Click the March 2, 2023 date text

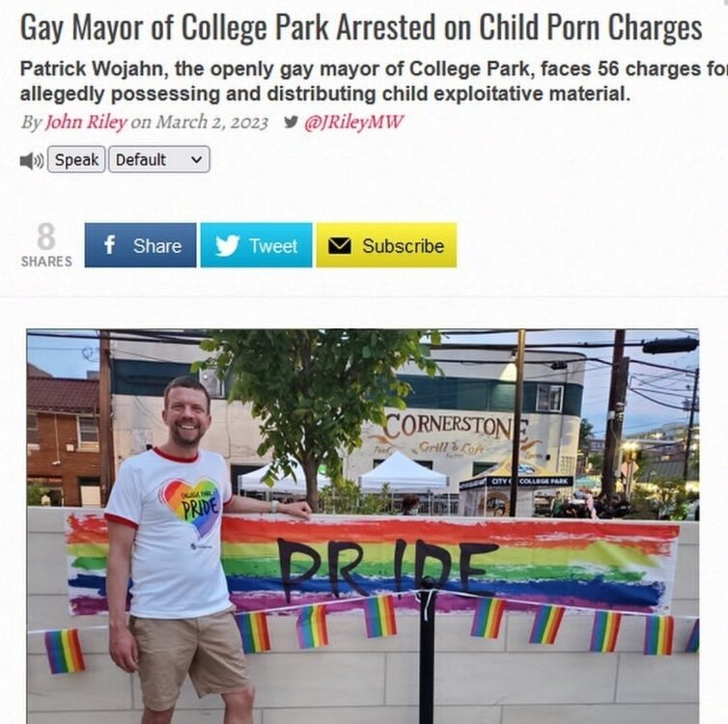pyautogui.click(x=212, y=122)
